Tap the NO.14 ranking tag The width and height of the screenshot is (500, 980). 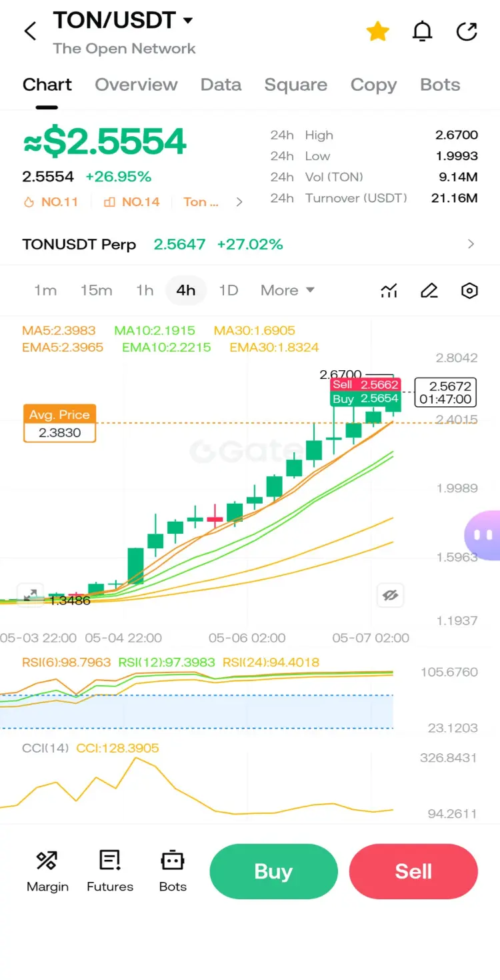click(132, 201)
